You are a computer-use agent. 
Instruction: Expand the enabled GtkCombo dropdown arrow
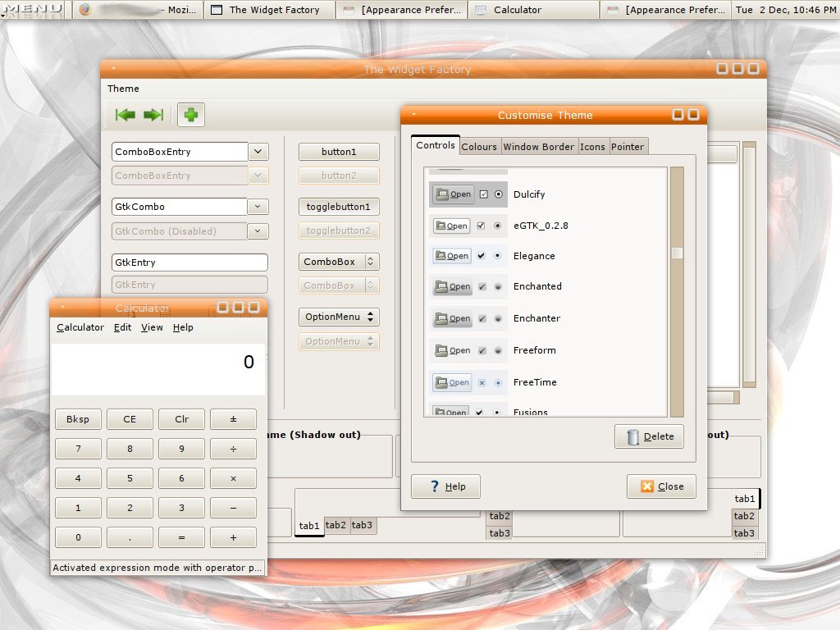(258, 206)
